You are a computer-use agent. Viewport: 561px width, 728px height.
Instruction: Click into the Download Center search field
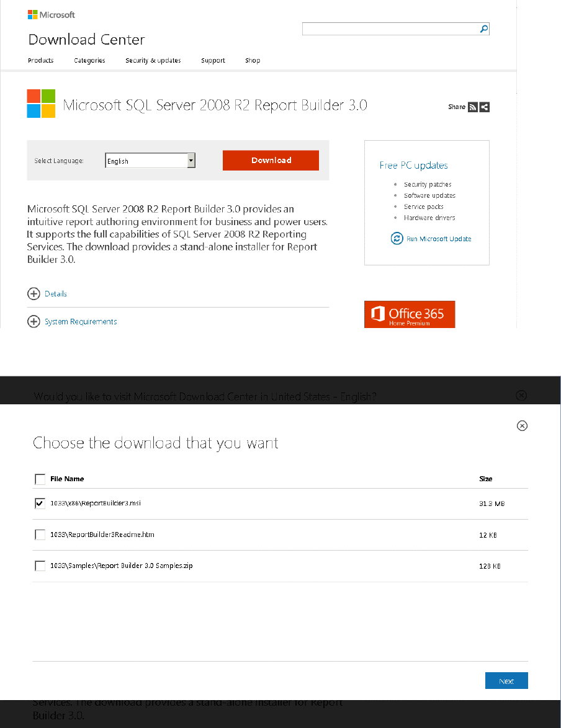(x=390, y=29)
